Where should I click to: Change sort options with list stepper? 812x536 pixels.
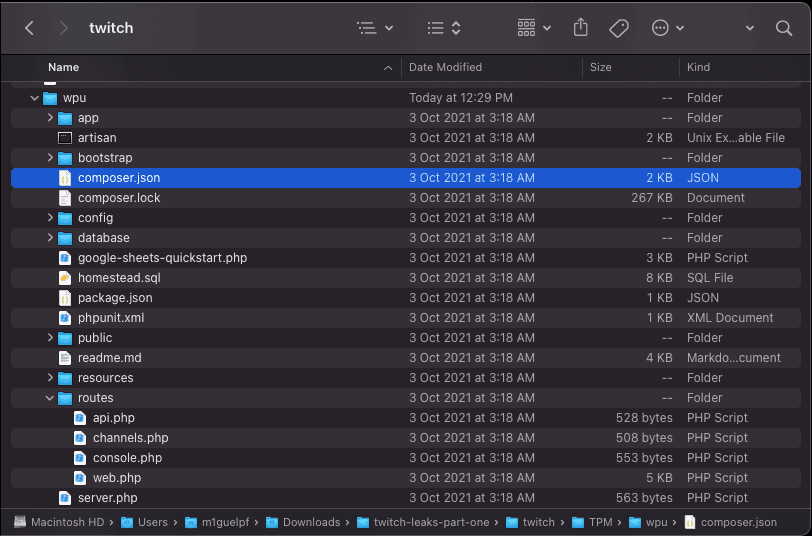[443, 28]
